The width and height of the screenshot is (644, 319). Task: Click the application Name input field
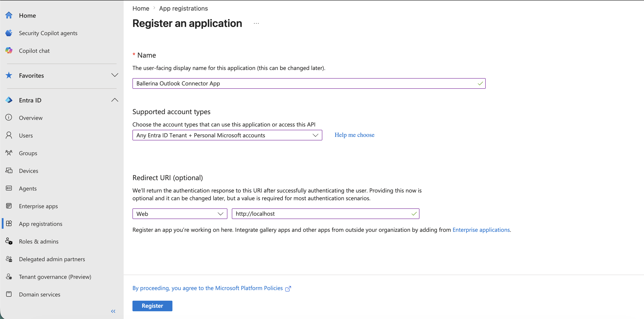pyautogui.click(x=309, y=83)
